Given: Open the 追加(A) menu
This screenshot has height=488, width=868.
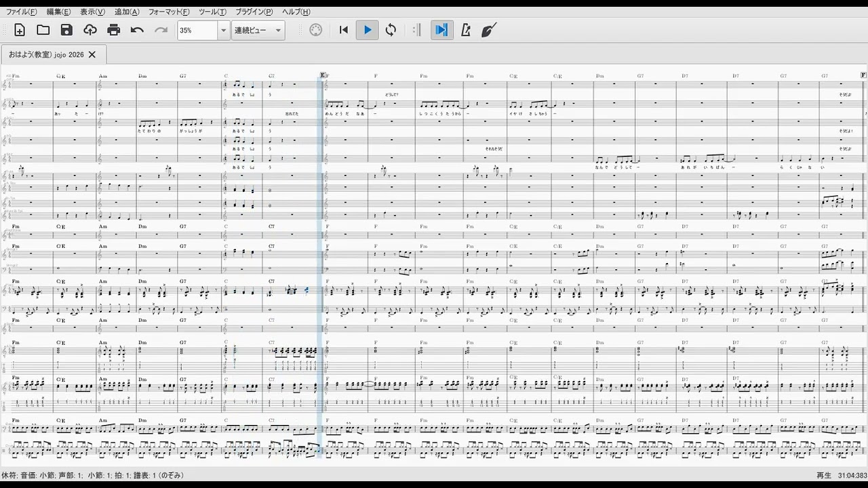Looking at the screenshot, I should [127, 12].
